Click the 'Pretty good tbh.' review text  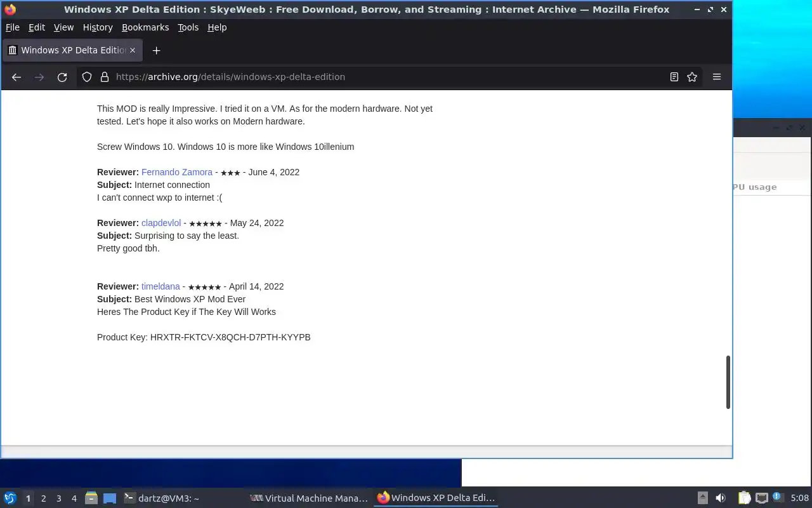click(128, 248)
